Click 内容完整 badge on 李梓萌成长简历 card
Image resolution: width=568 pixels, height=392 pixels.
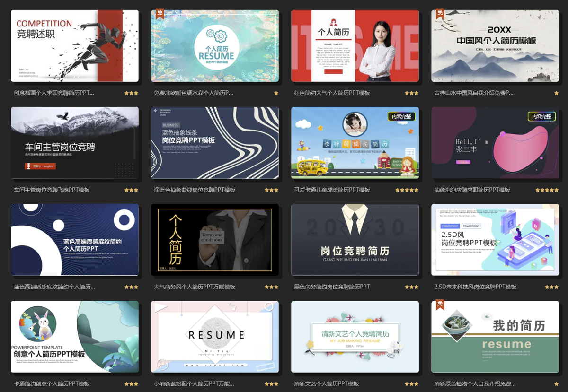402,116
